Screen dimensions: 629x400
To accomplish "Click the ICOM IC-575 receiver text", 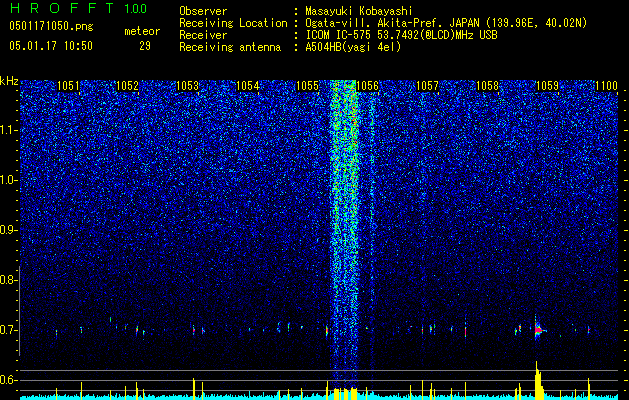I will pos(401,35).
